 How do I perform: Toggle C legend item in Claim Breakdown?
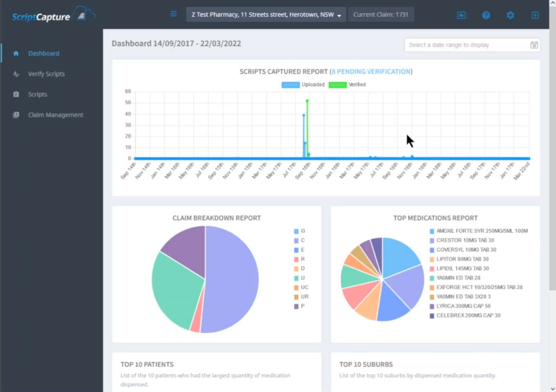[x=300, y=241]
